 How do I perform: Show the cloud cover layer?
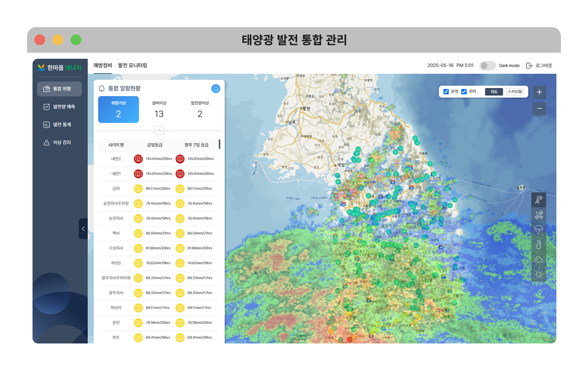pyautogui.click(x=539, y=259)
